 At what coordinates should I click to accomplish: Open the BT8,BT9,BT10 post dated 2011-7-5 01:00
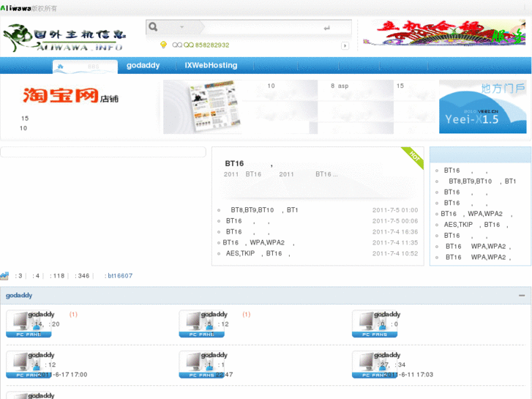(264, 210)
